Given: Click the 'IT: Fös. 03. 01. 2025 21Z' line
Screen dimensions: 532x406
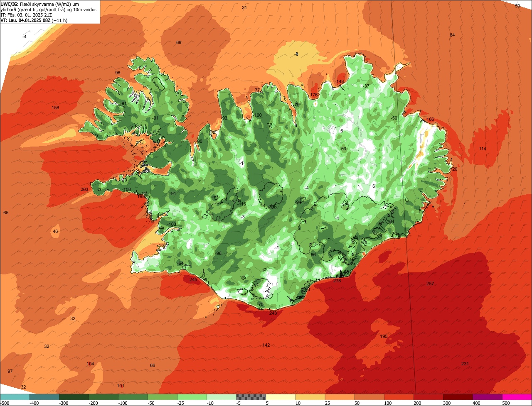Looking at the screenshot, I should (27, 15).
